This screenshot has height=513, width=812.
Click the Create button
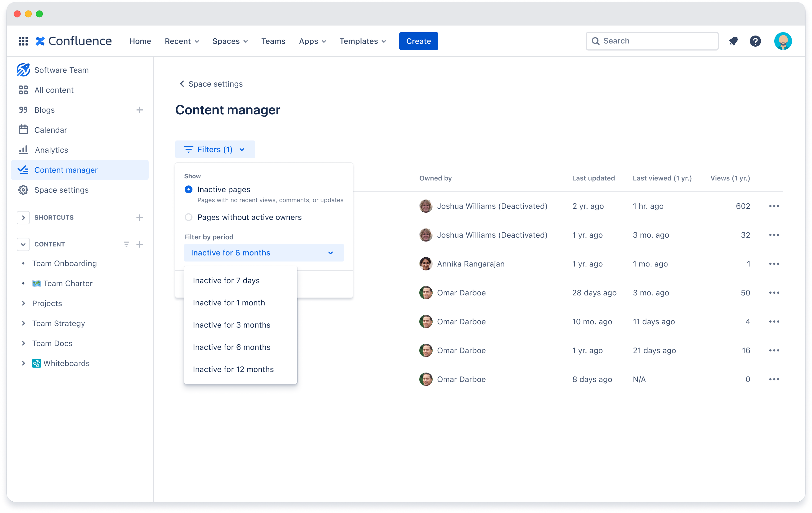pos(418,41)
